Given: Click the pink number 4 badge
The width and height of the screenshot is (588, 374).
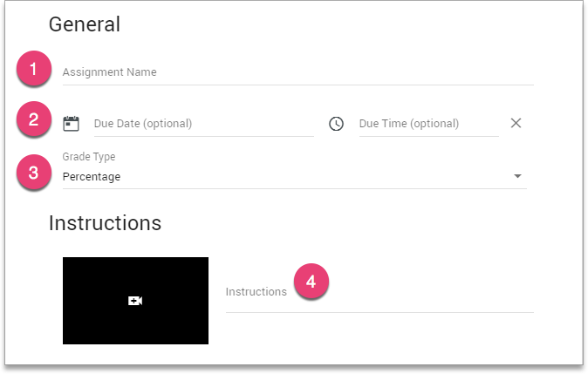Looking at the screenshot, I should pos(311,282).
